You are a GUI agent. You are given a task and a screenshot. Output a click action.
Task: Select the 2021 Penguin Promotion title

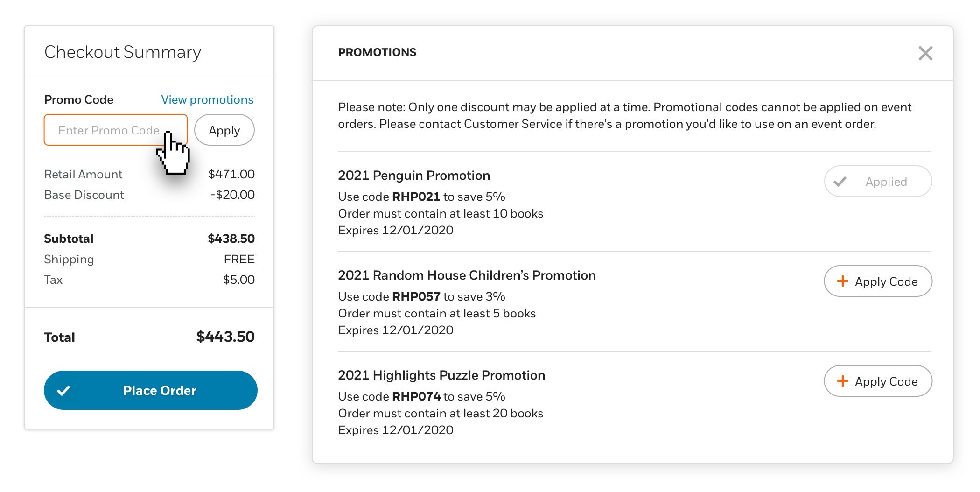coord(414,176)
